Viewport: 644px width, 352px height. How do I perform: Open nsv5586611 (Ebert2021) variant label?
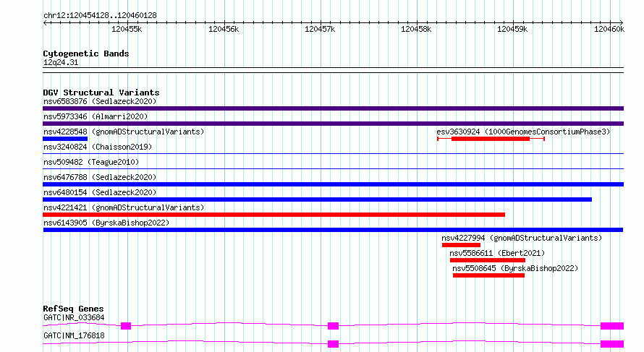pos(497,253)
